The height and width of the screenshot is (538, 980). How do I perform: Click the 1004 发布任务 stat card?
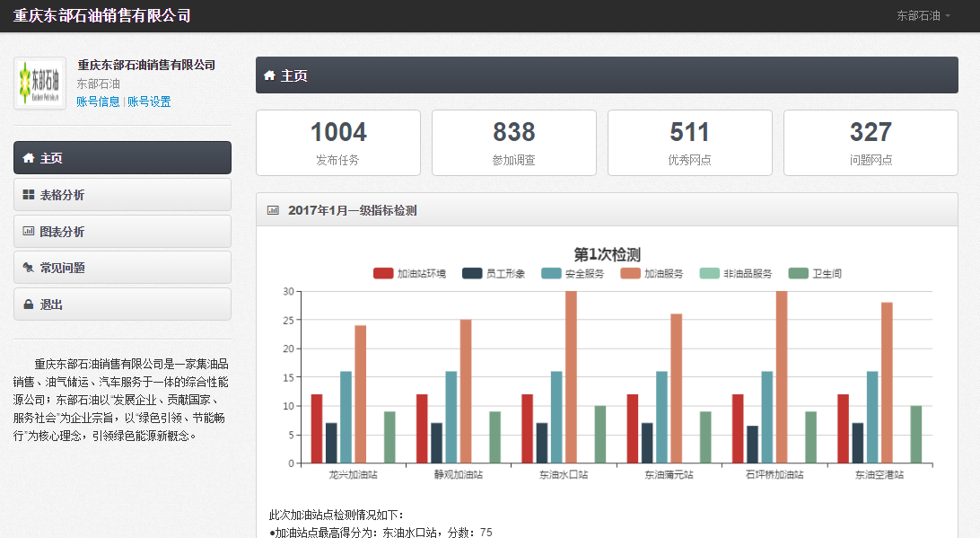click(x=338, y=143)
